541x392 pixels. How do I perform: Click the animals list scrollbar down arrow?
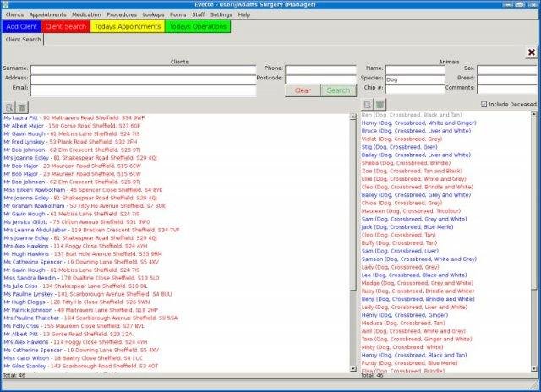click(533, 369)
